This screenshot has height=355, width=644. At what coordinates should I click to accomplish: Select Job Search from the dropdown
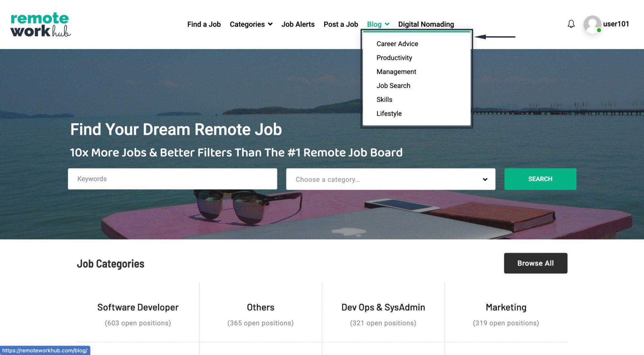(x=393, y=85)
